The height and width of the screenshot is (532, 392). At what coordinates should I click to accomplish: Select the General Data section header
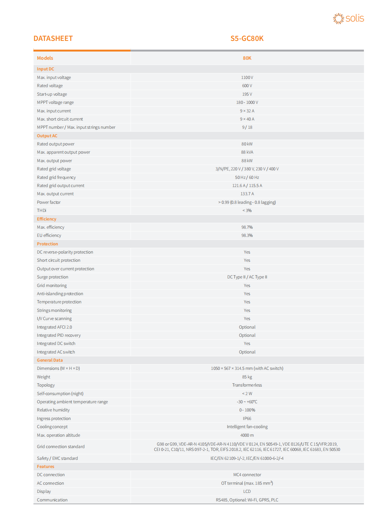[50, 360]
